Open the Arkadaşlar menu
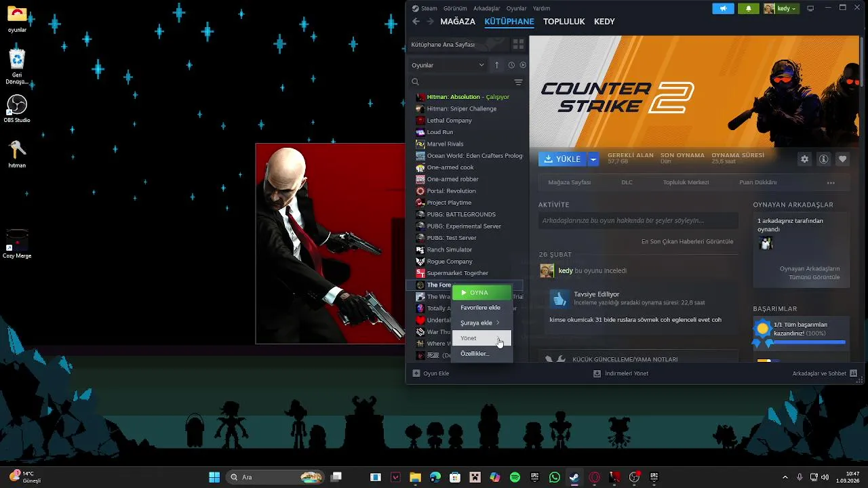Viewport: 868px width, 488px height. (x=486, y=9)
